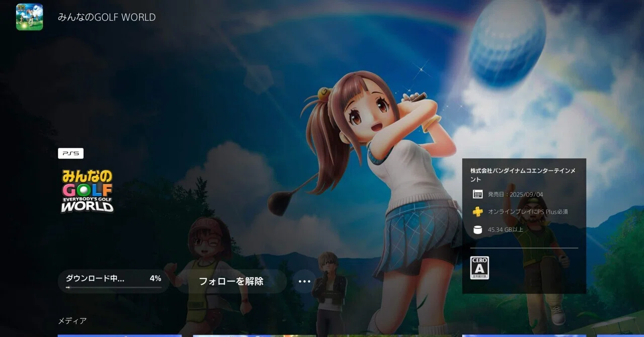Click the 4% download percentage
This screenshot has height=337, width=644.
(x=155, y=278)
